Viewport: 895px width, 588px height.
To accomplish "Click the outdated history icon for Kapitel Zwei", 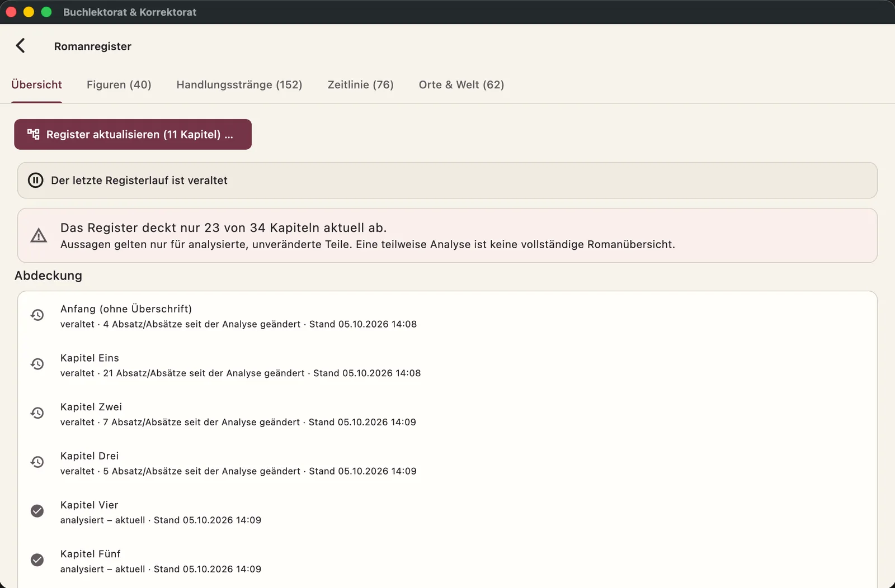I will (x=37, y=413).
